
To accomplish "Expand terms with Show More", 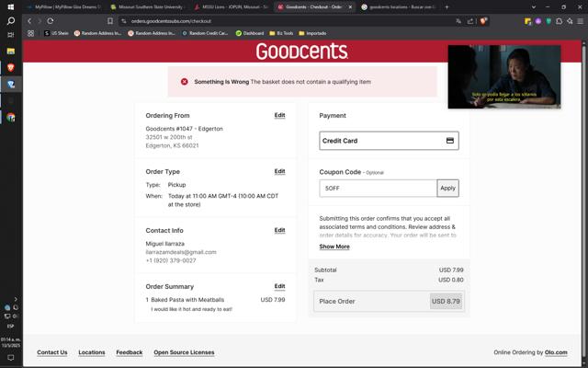I will pos(334,247).
